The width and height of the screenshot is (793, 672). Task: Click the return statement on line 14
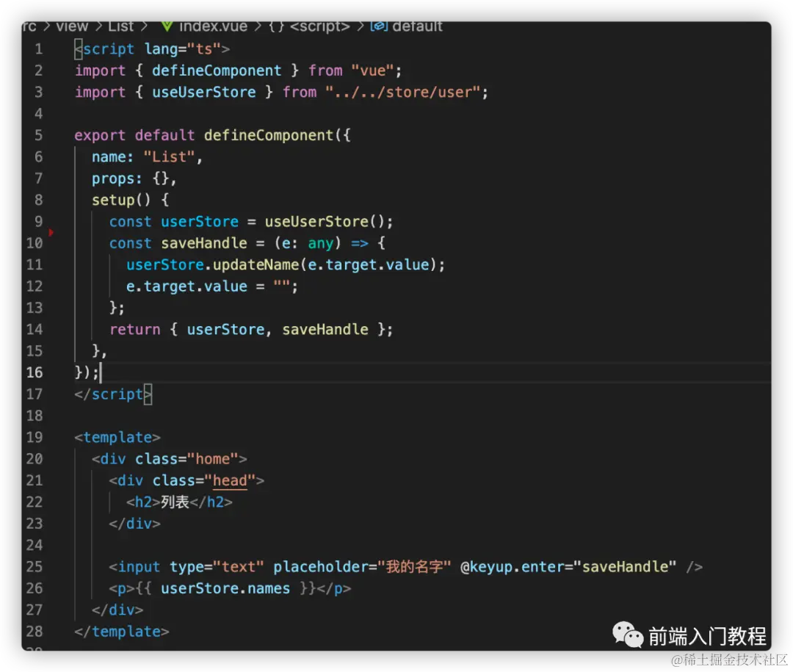tap(251, 330)
